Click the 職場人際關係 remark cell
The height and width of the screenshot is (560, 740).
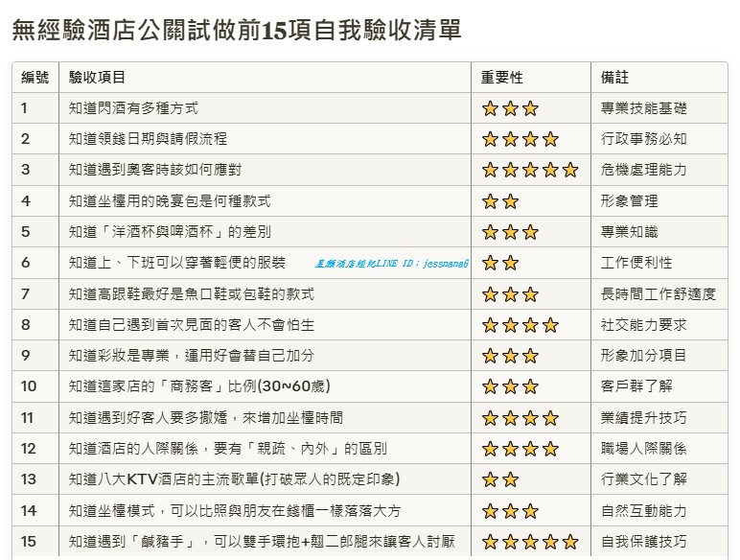(643, 449)
